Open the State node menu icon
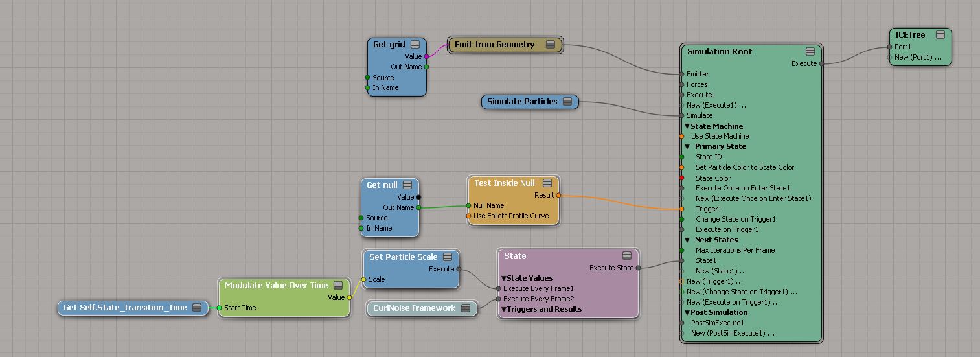 click(x=626, y=256)
